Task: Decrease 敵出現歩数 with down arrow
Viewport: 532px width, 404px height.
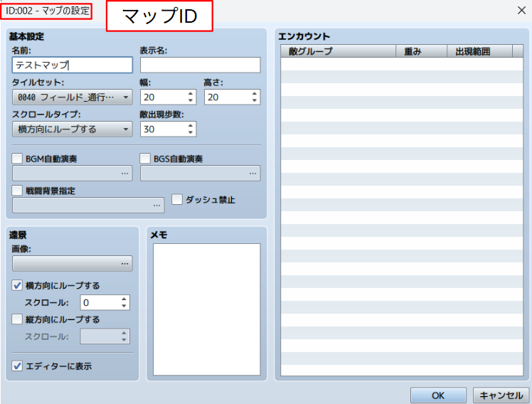Action: pyautogui.click(x=191, y=132)
